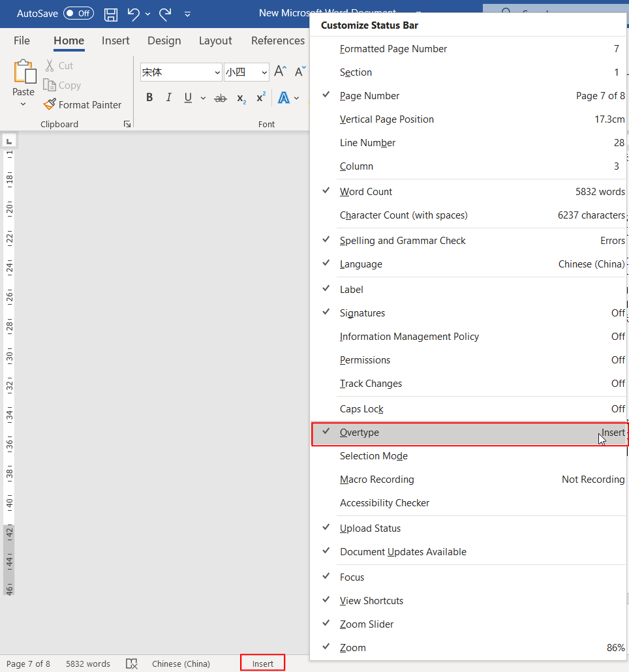
Task: Toggle Language in status bar menu
Action: 468,264
